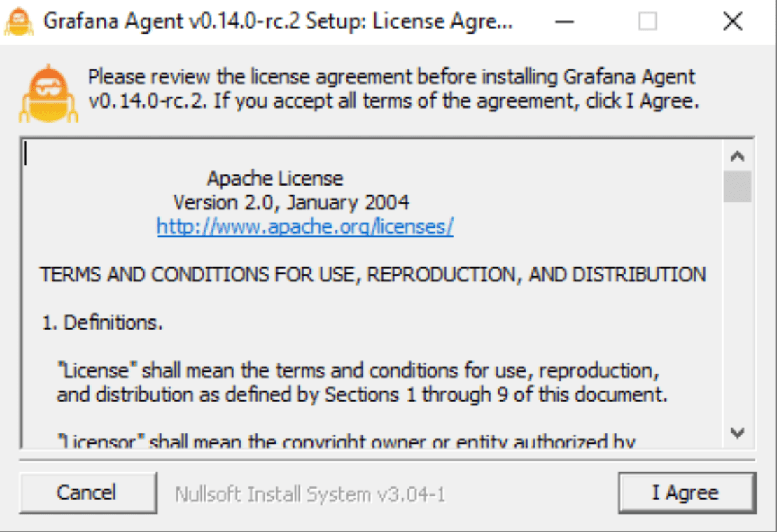Open the apache.org licenses link

305,227
